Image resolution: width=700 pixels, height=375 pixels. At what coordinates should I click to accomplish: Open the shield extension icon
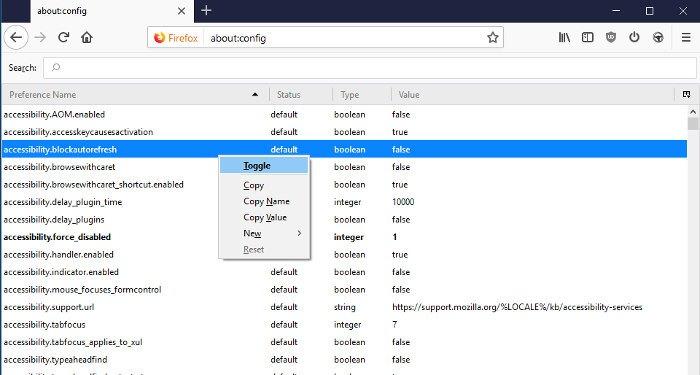pos(611,38)
